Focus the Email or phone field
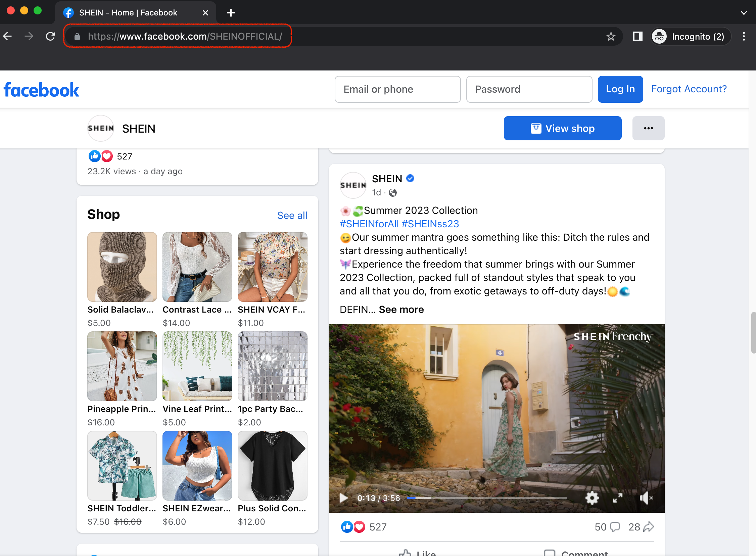This screenshot has height=556, width=756. 397,89
